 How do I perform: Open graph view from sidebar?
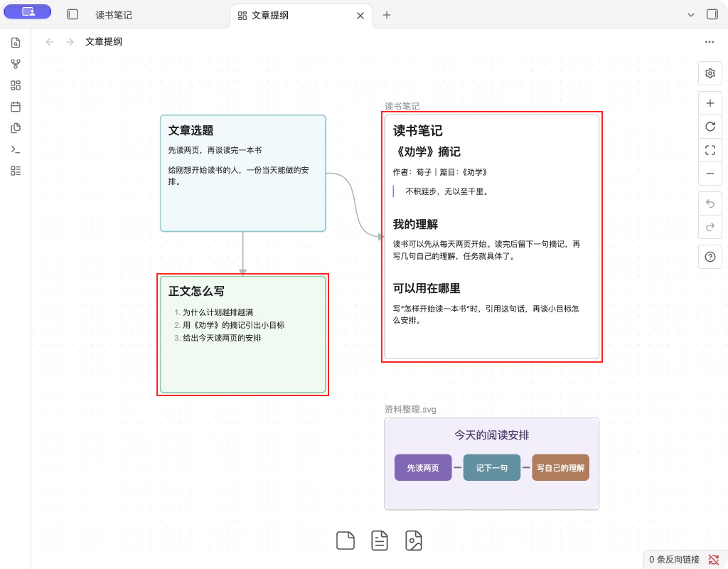tap(16, 64)
